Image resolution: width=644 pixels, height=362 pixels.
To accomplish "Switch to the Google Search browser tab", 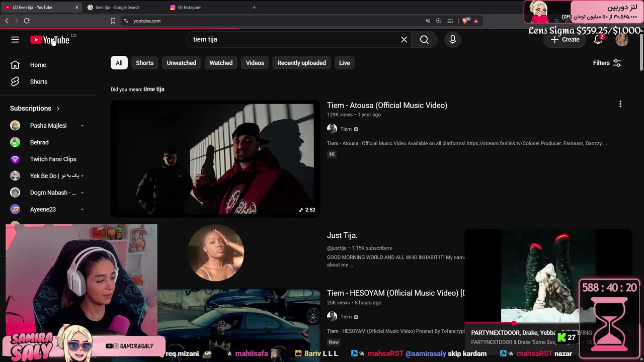I will click(123, 7).
